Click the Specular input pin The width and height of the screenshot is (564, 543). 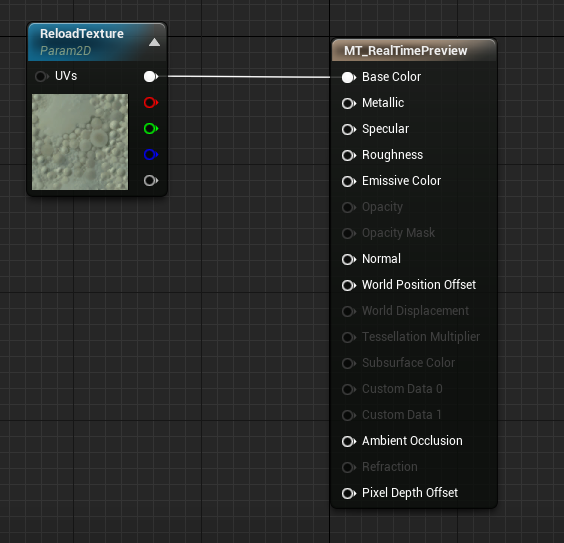pos(349,129)
